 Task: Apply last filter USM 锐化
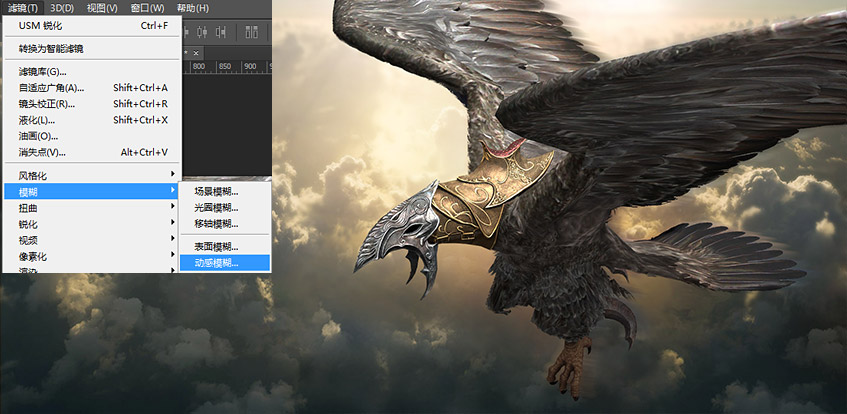click(93, 26)
